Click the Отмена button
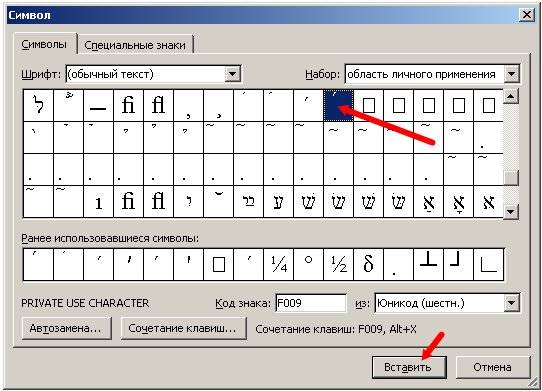Screen dimensions: 542x391 click(x=492, y=367)
